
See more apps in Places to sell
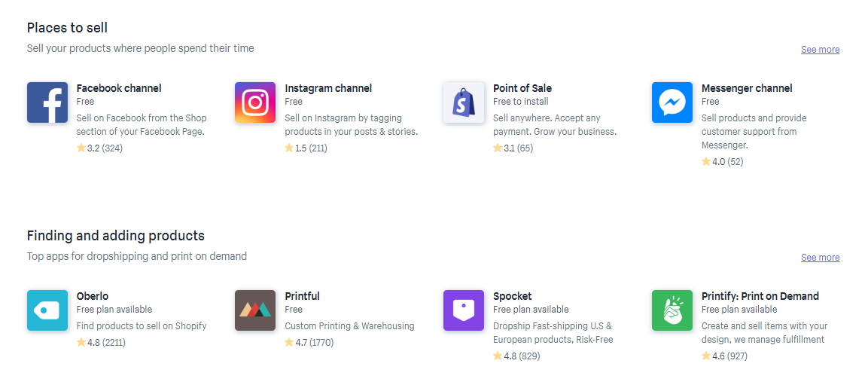(x=820, y=50)
